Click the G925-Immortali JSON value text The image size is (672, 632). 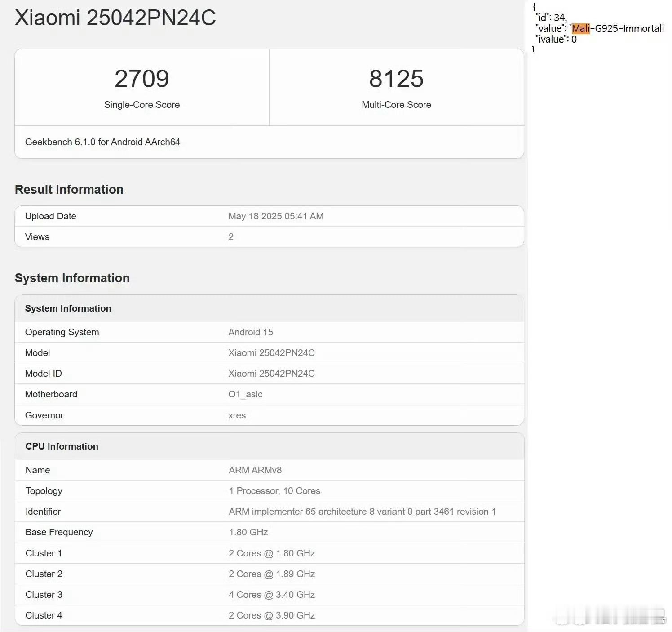click(x=629, y=28)
